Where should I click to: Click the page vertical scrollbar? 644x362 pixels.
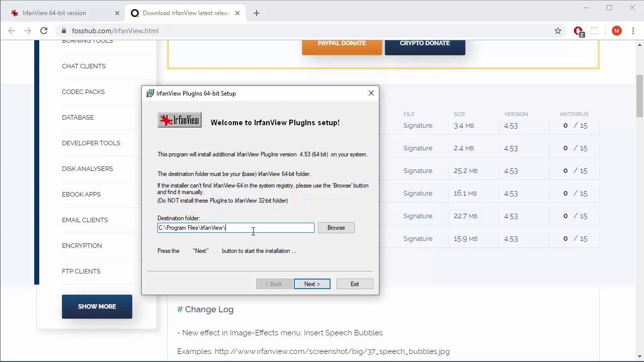(639, 96)
